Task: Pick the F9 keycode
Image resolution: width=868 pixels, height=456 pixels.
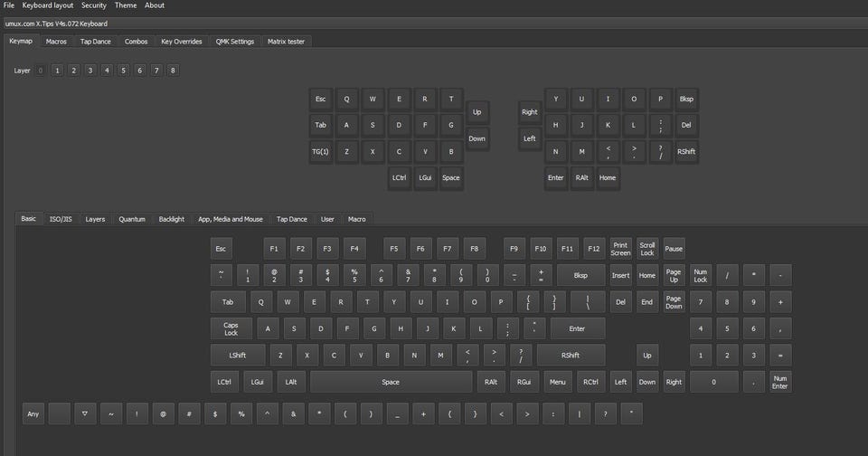Action: [x=514, y=249]
